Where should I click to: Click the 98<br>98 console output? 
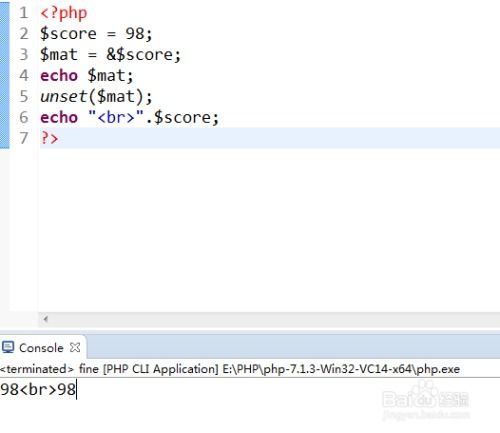coord(38,389)
